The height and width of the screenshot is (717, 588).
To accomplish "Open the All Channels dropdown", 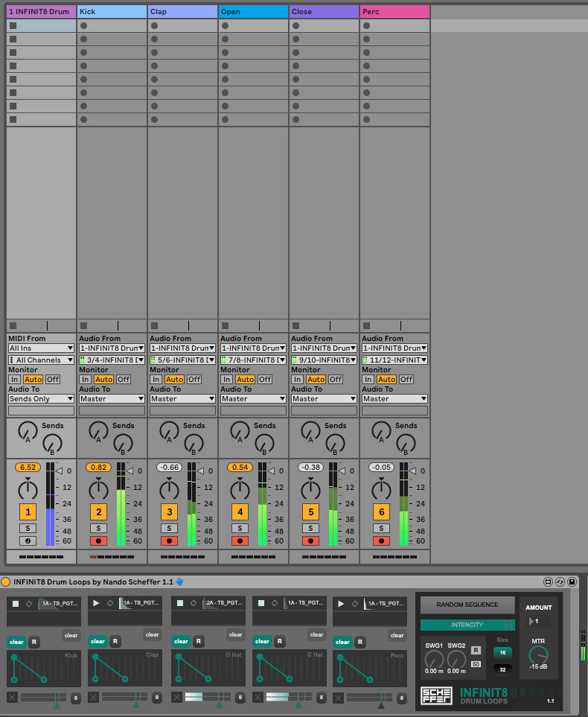I will (x=41, y=360).
